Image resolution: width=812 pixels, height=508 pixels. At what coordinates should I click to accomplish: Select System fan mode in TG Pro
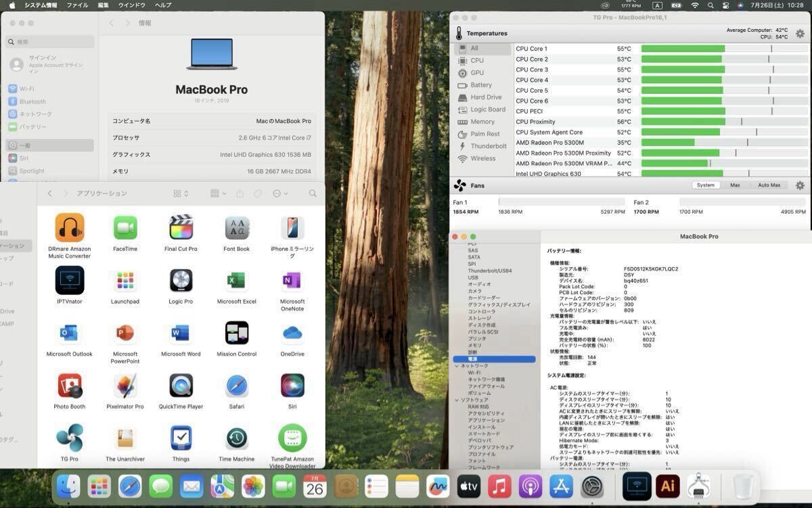[706, 185]
